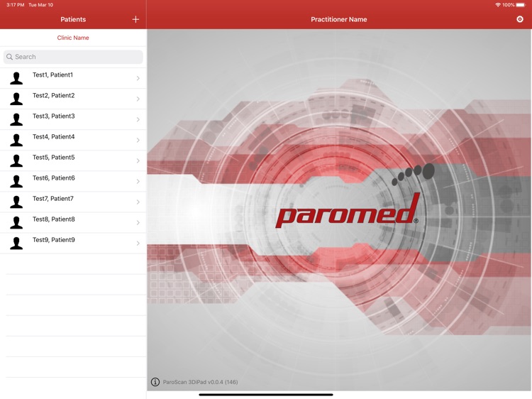Click the Test7, Patient7 avatar icon
The width and height of the screenshot is (532, 399).
(x=16, y=202)
